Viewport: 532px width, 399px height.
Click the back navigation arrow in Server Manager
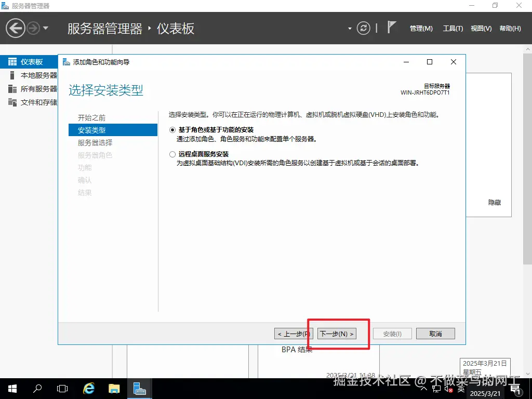point(16,28)
